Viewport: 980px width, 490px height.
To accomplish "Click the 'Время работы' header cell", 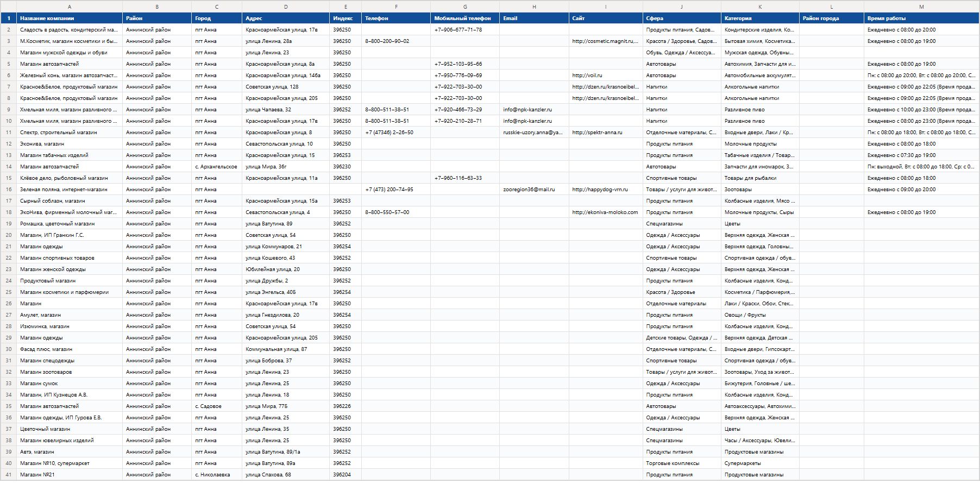I will pyautogui.click(x=921, y=18).
